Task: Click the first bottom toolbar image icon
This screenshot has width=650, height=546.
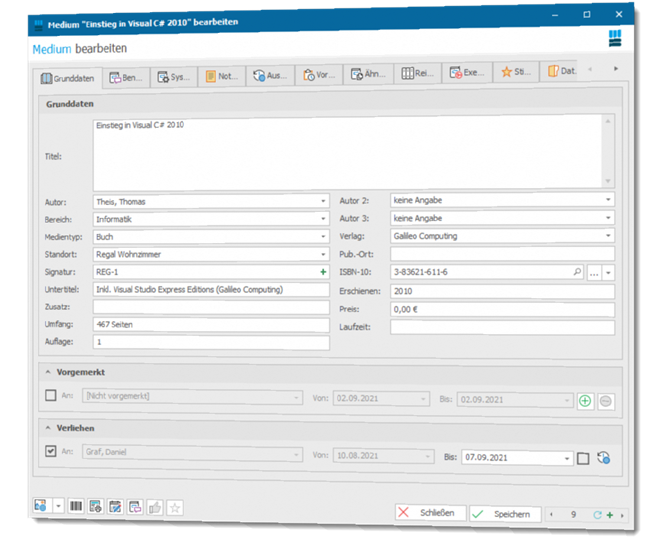Action: coord(41,505)
